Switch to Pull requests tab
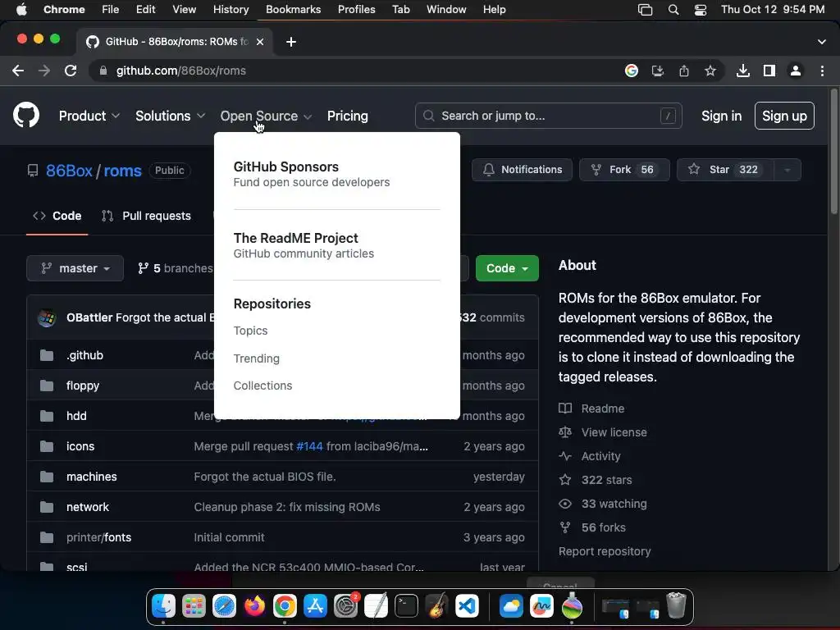 pyautogui.click(x=146, y=216)
